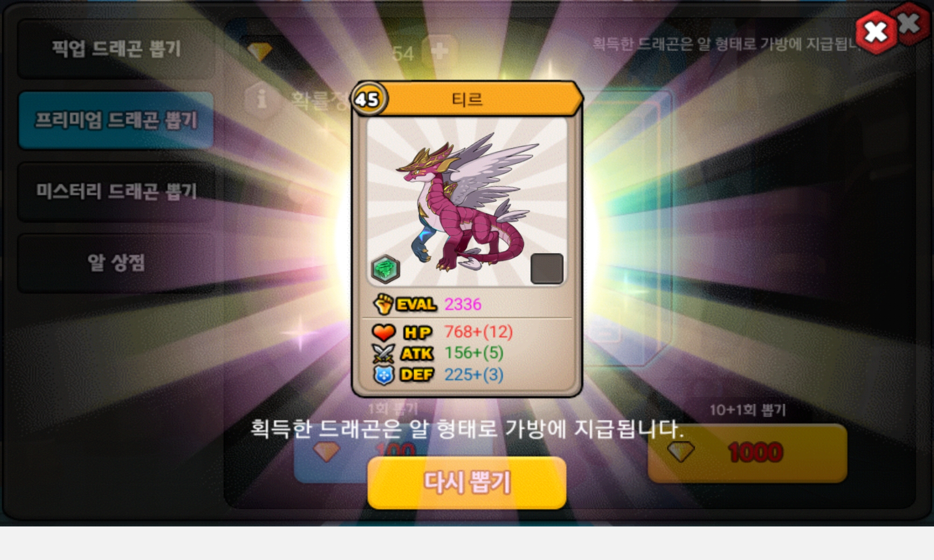The image size is (934, 560).
Task: Click the 다시 뽑기 button
Action: click(x=467, y=483)
